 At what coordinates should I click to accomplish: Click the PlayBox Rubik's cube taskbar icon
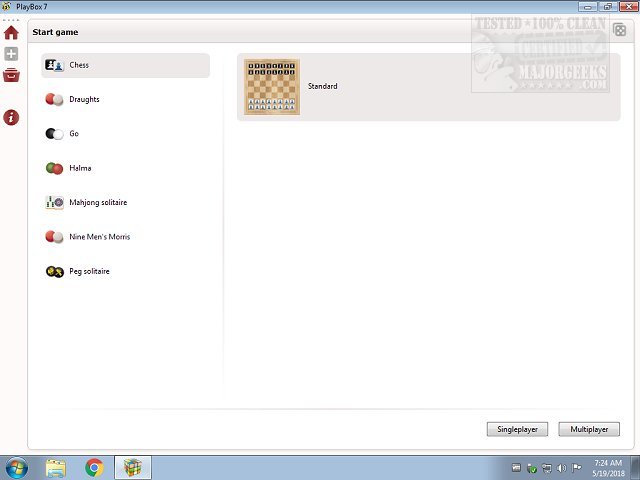pos(133,468)
